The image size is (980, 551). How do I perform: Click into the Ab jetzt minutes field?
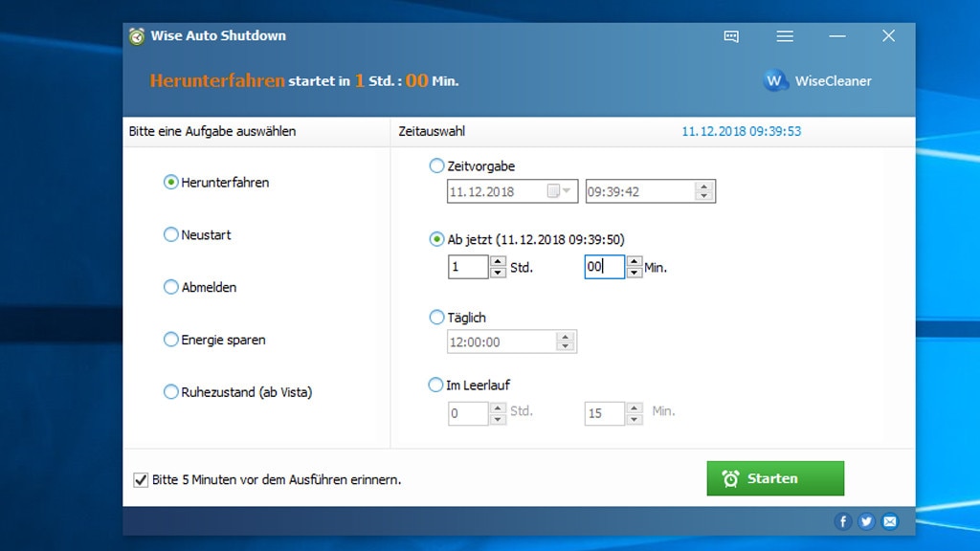pos(603,267)
